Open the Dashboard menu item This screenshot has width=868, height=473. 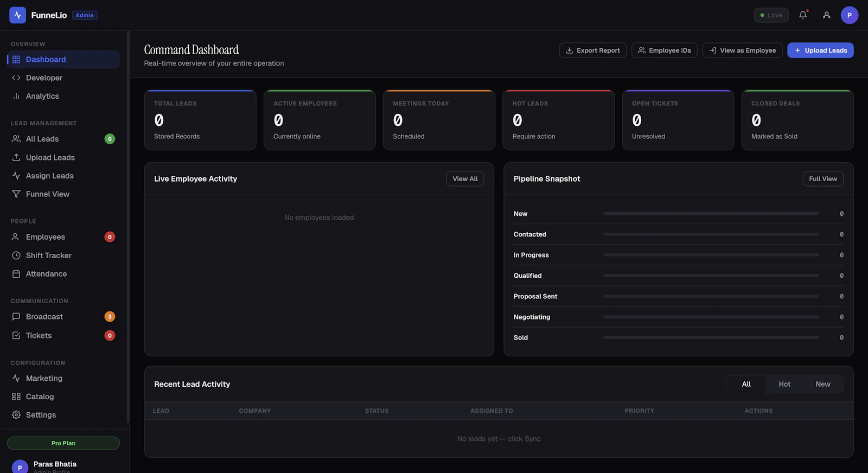63,60
